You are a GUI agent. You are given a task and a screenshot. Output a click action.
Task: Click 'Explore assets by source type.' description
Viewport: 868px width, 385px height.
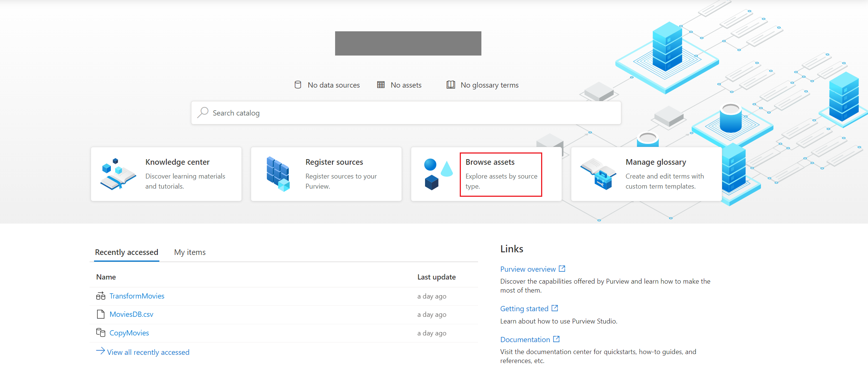click(x=502, y=181)
